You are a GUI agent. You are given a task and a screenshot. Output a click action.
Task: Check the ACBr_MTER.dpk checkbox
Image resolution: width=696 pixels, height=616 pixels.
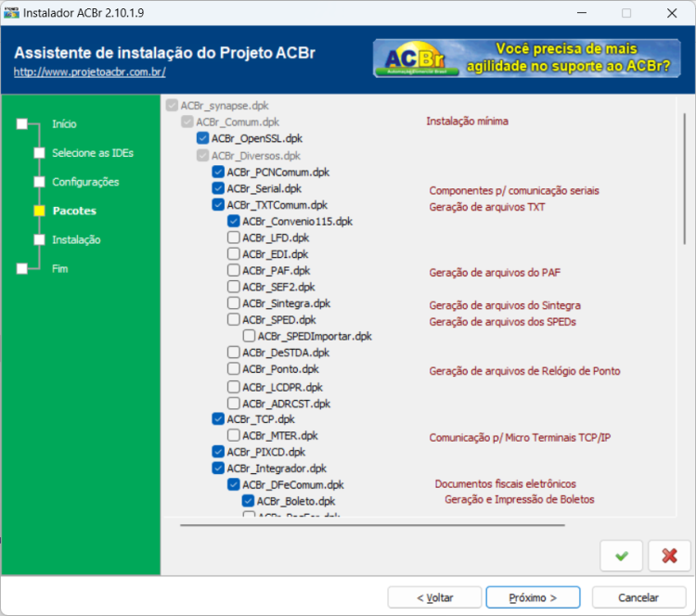234,435
